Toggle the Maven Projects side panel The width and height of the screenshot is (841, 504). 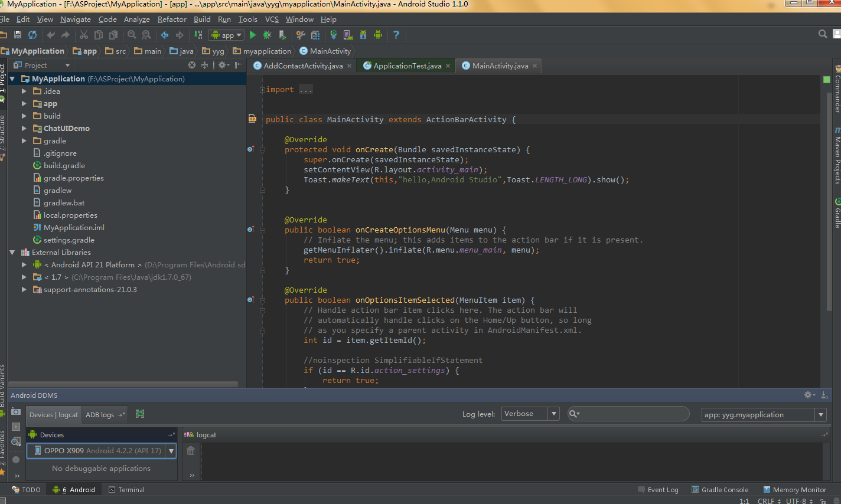click(837, 156)
